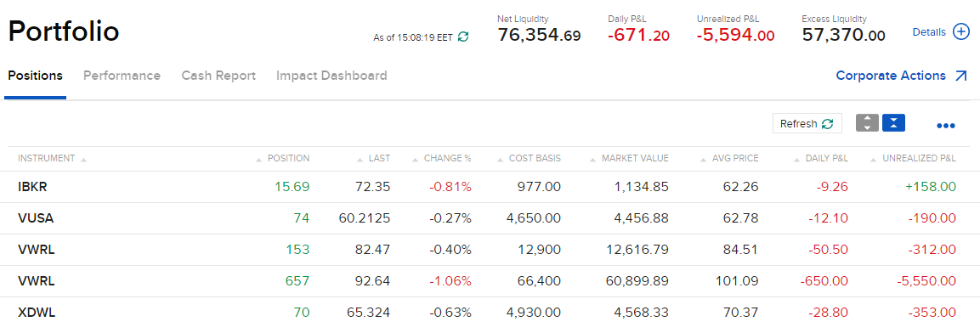The image size is (980, 333).
Task: Click the blue collapse rows icon
Action: pos(894,123)
